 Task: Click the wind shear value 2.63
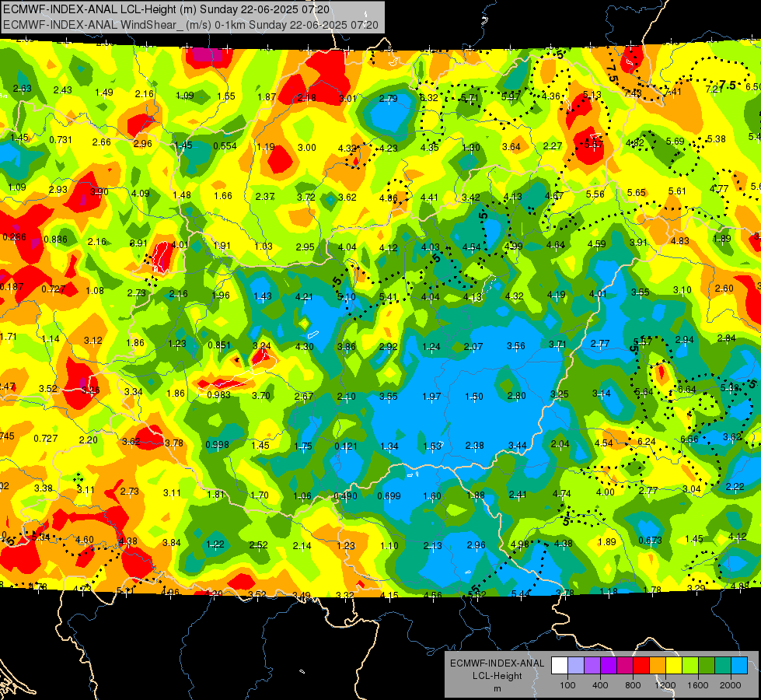coord(23,89)
